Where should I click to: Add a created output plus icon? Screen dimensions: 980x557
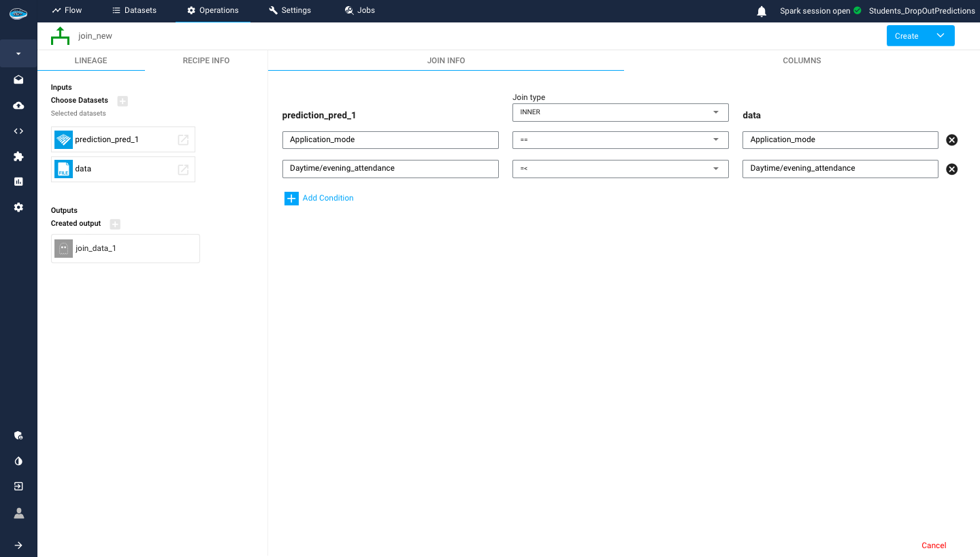click(115, 224)
